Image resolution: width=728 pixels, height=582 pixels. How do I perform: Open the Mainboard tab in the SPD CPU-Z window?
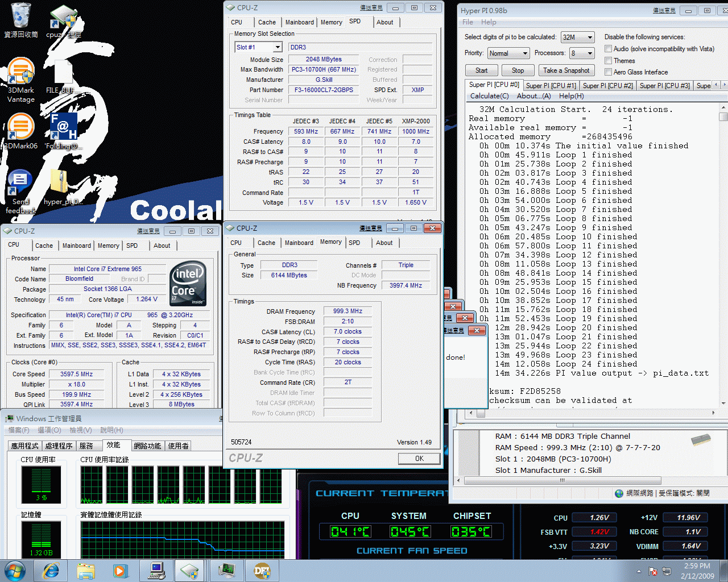[x=300, y=22]
